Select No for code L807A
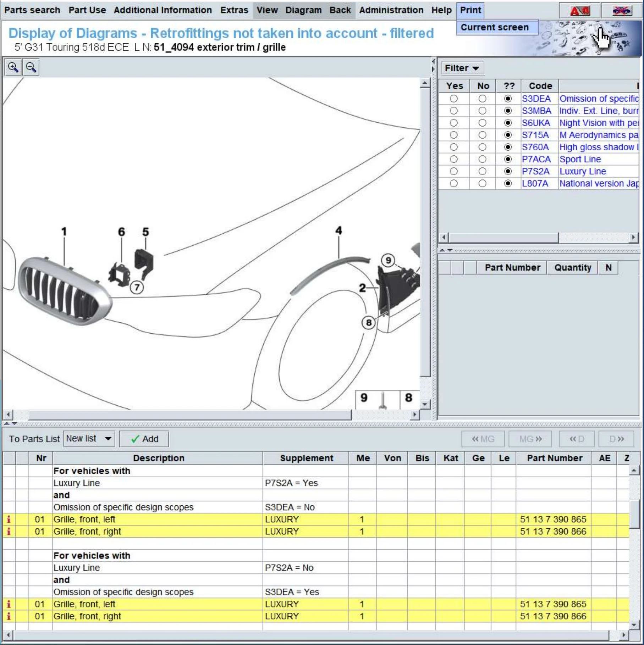 pos(482,183)
